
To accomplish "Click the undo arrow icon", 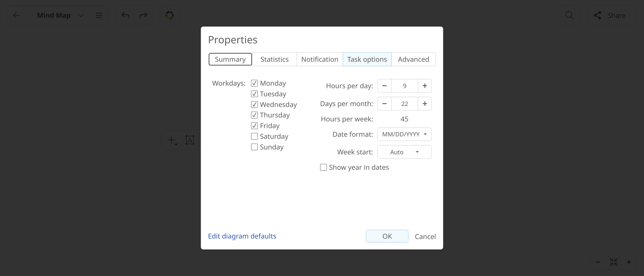I will (126, 15).
